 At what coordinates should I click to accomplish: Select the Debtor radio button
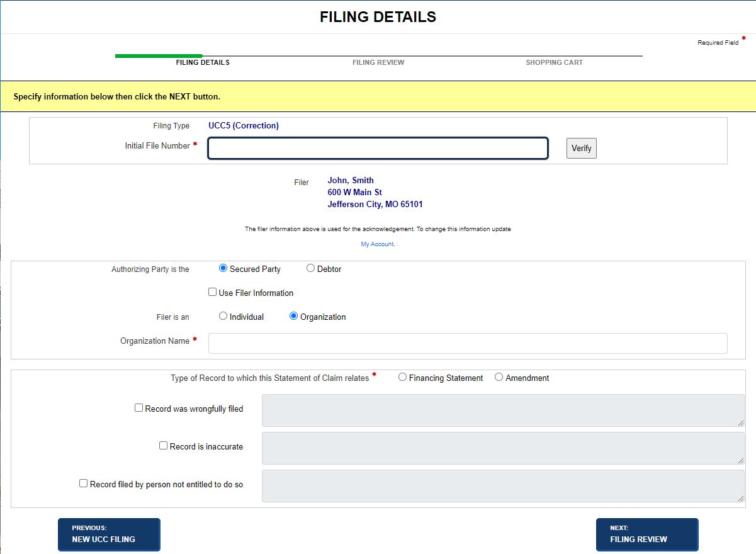[310, 268]
